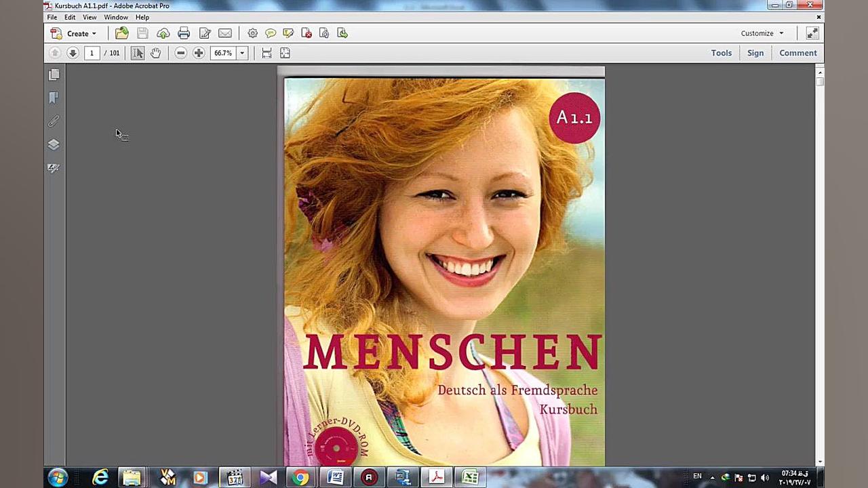Screen dimensions: 868x488
Task: Open the Sign pane
Action: tap(755, 53)
